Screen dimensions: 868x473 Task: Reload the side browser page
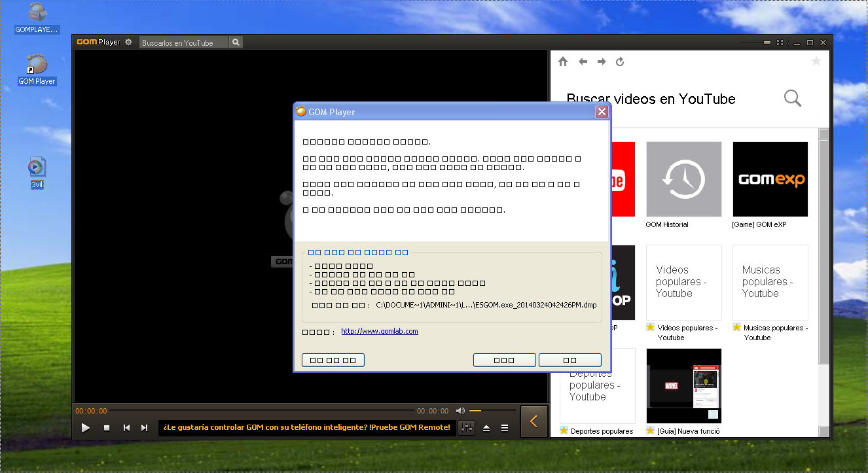tap(620, 61)
